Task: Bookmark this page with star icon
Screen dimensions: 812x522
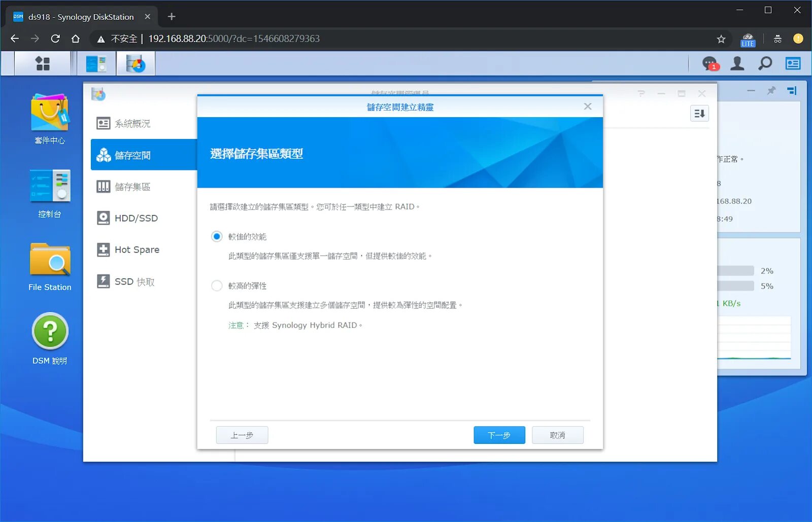Action: click(x=721, y=39)
